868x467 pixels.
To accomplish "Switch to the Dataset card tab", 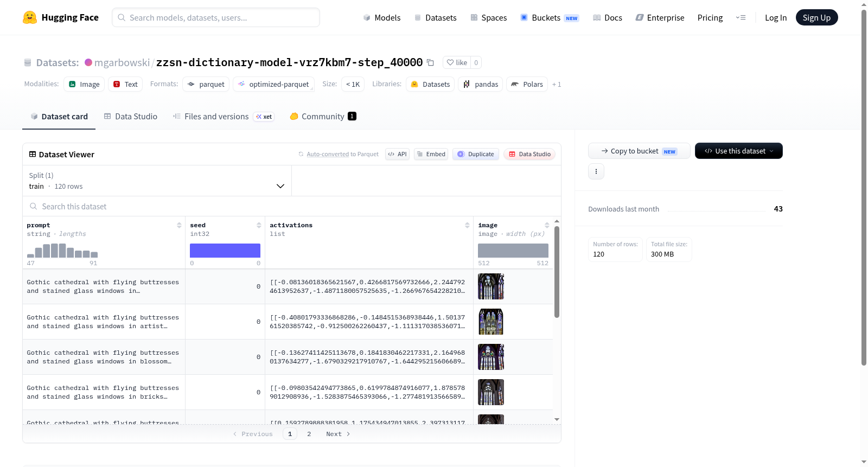I will pos(59,116).
